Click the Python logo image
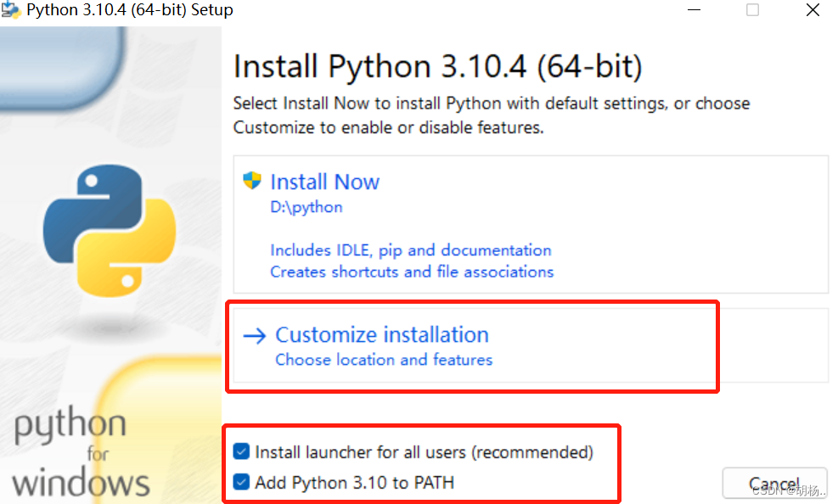 pyautogui.click(x=110, y=231)
